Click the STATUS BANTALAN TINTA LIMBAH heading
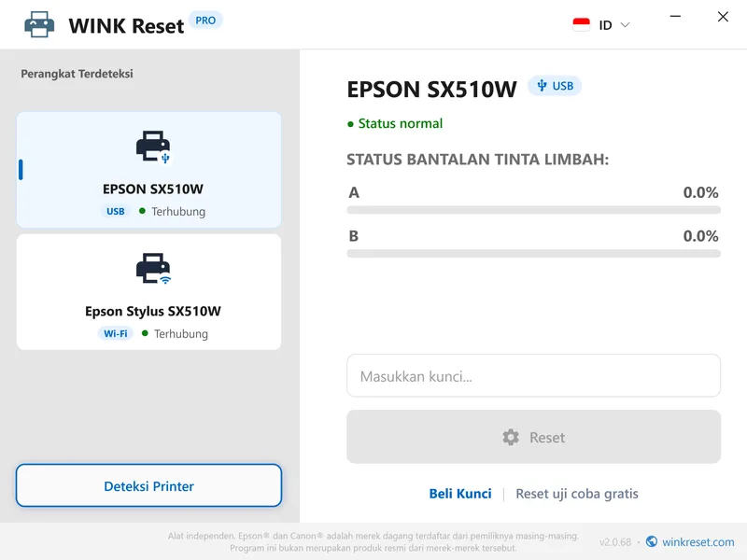The image size is (747, 560). [477, 159]
